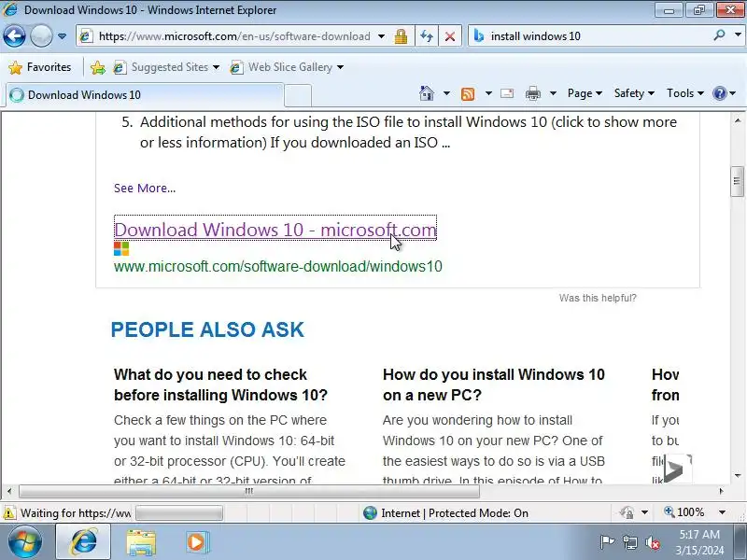Image resolution: width=747 pixels, height=560 pixels.
Task: Click the security lock icon
Action: tap(401, 36)
